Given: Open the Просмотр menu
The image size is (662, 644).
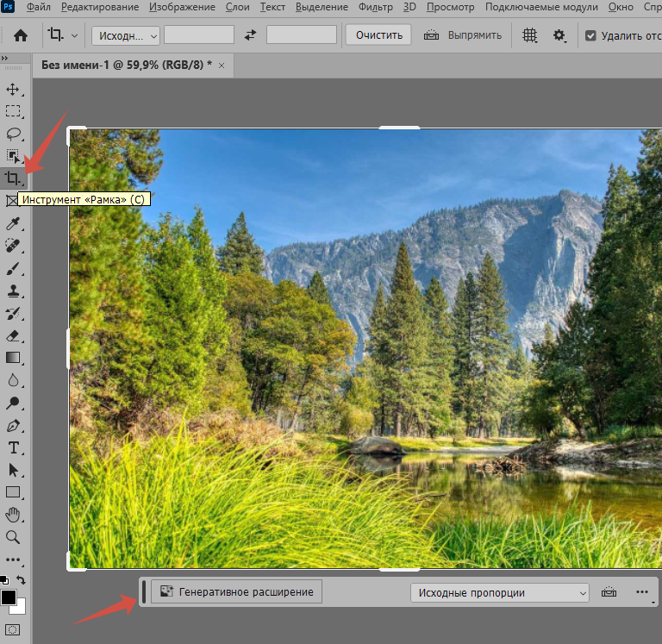Looking at the screenshot, I should (x=450, y=7).
